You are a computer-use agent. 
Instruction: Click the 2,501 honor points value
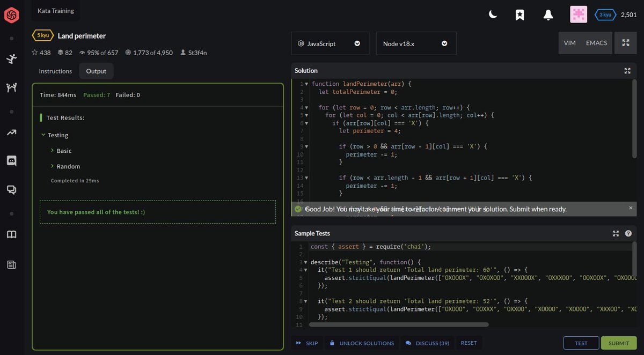[x=628, y=14]
